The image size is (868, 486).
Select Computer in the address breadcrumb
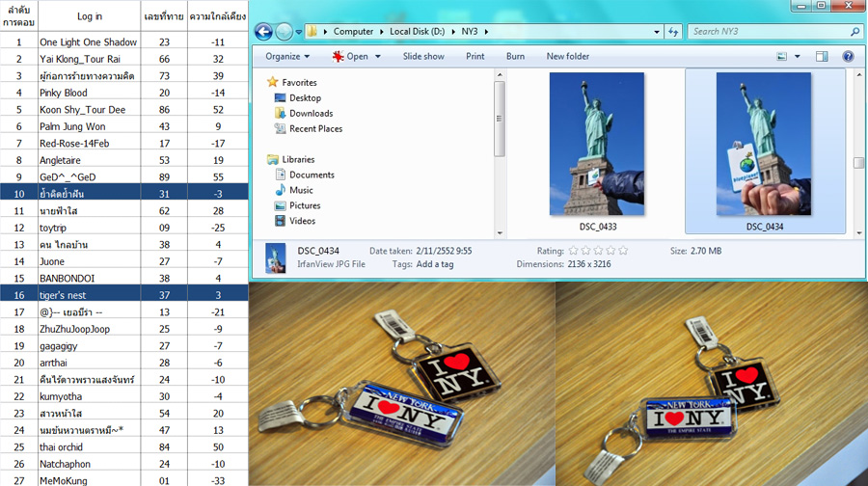click(x=353, y=32)
